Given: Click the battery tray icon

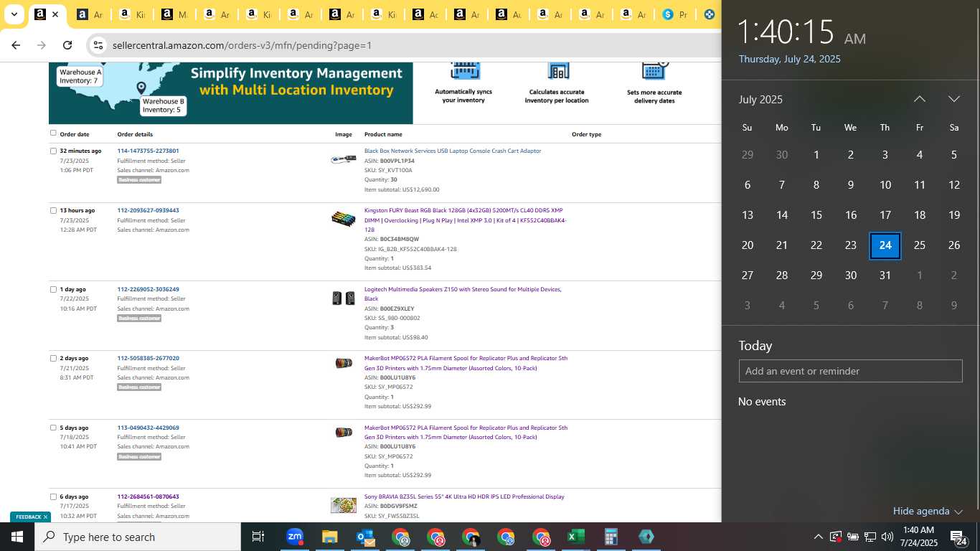Looking at the screenshot, I should [853, 537].
